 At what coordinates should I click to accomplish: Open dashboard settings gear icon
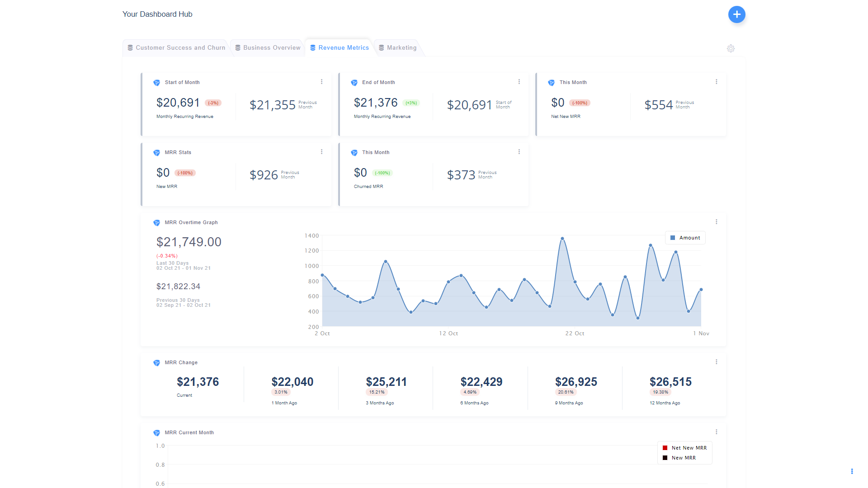click(x=731, y=48)
